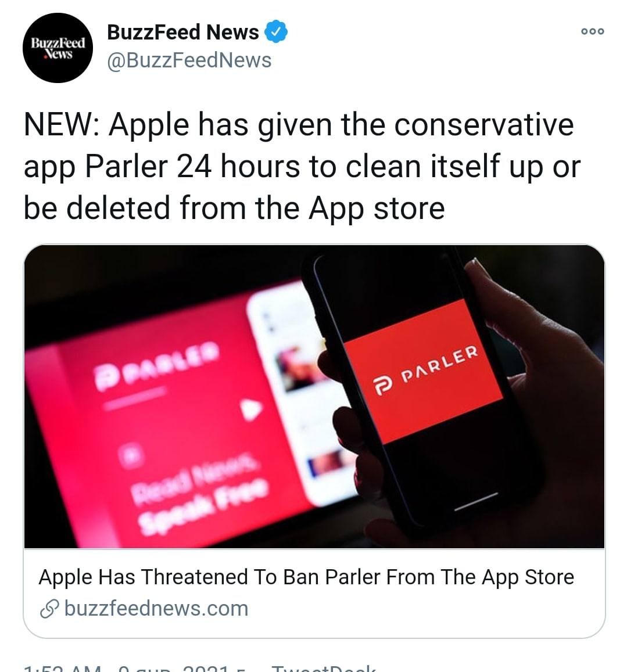Screen dimensions: 627x672
Task: Click the BuzzFeed News profile avatar
Action: tap(58, 48)
